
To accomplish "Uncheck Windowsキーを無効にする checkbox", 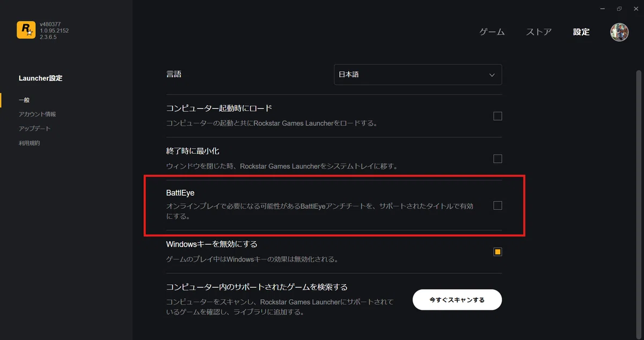I will click(x=497, y=252).
